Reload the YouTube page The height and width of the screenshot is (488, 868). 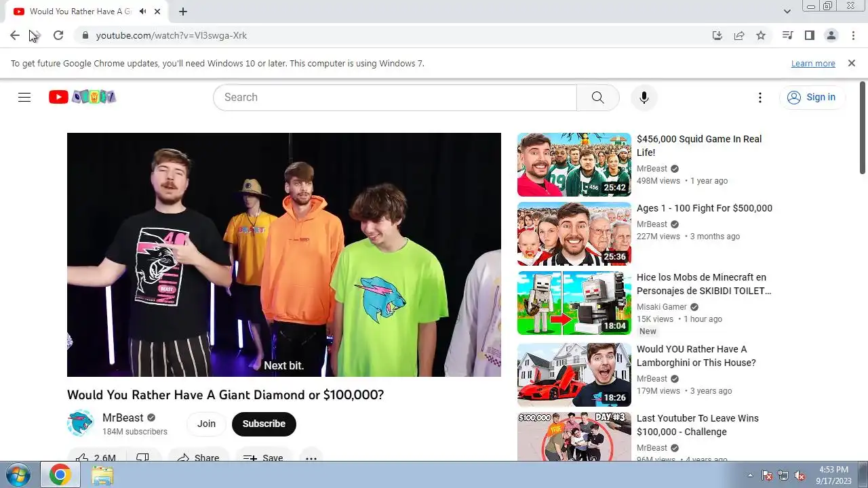click(58, 35)
